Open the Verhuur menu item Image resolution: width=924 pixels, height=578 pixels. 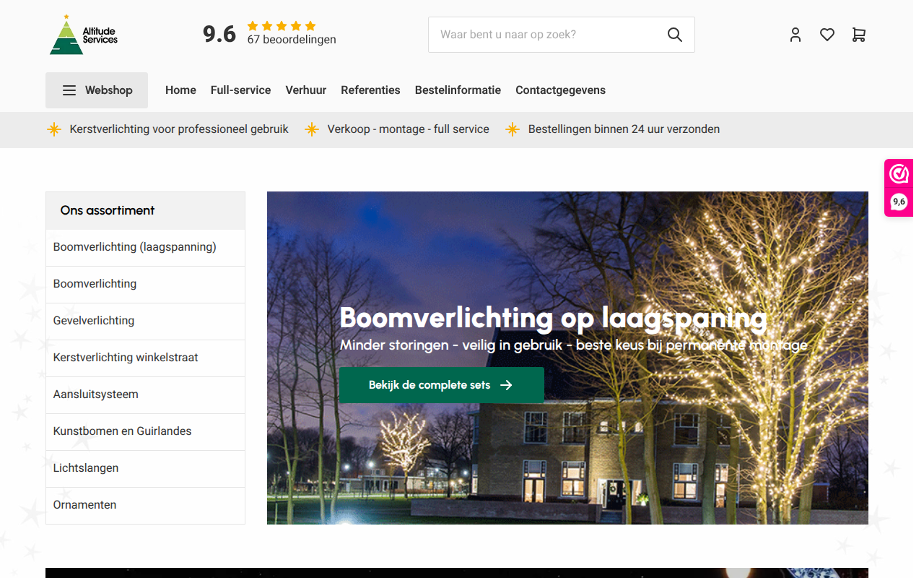click(x=306, y=90)
